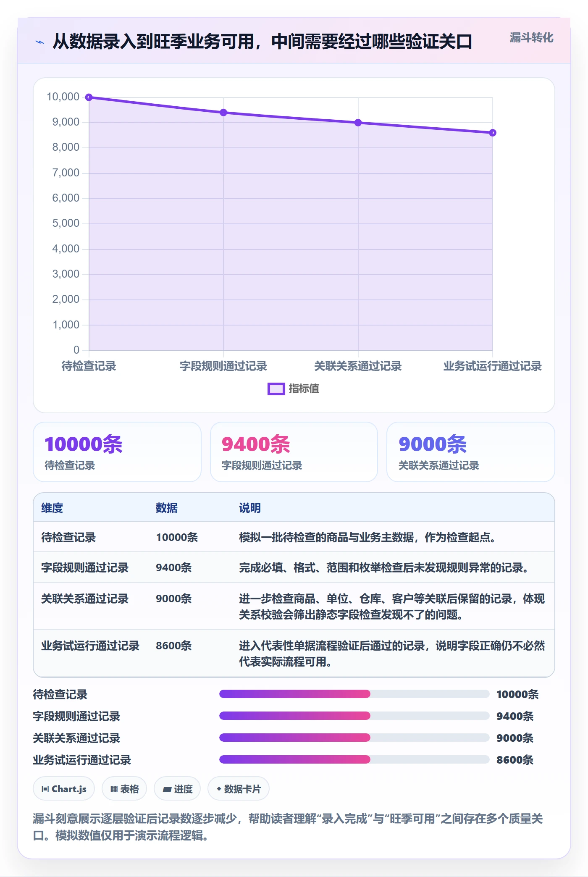Select table cell 关联关系通过记录
The height and width of the screenshot is (877, 588).
[x=85, y=599]
